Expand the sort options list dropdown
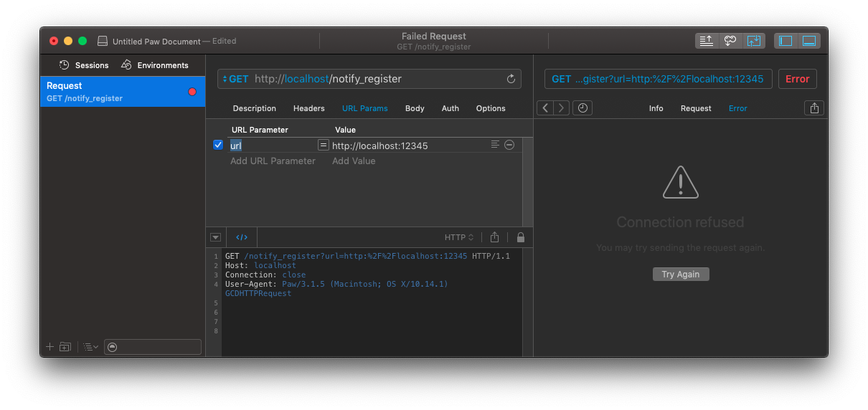Image resolution: width=868 pixels, height=410 pixels. (x=90, y=347)
